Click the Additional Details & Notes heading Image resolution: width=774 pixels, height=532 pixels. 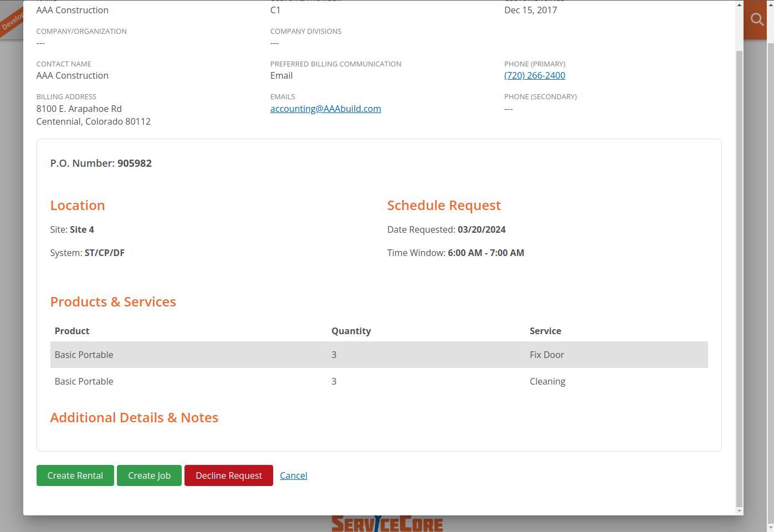click(x=134, y=417)
